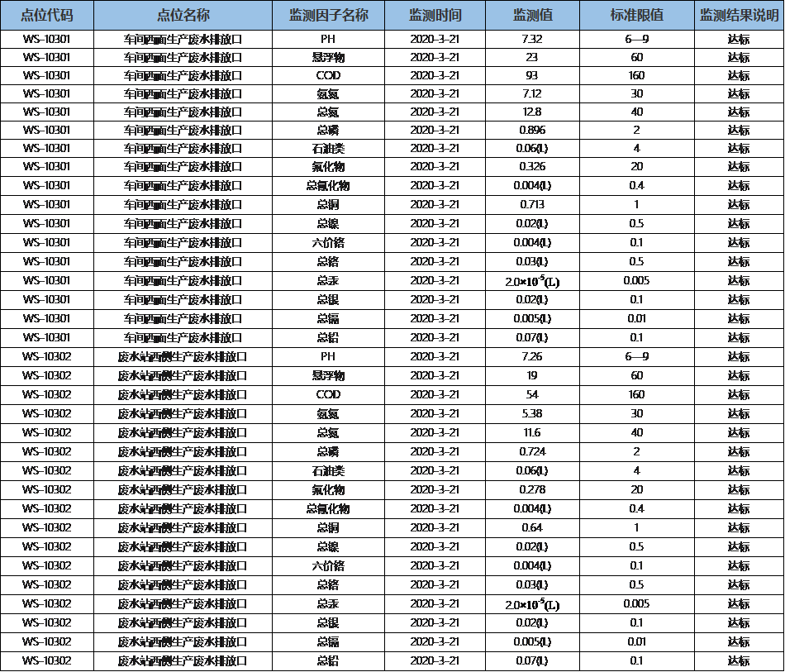
Task: Select the monitored value 0.713
Action: pos(532,204)
